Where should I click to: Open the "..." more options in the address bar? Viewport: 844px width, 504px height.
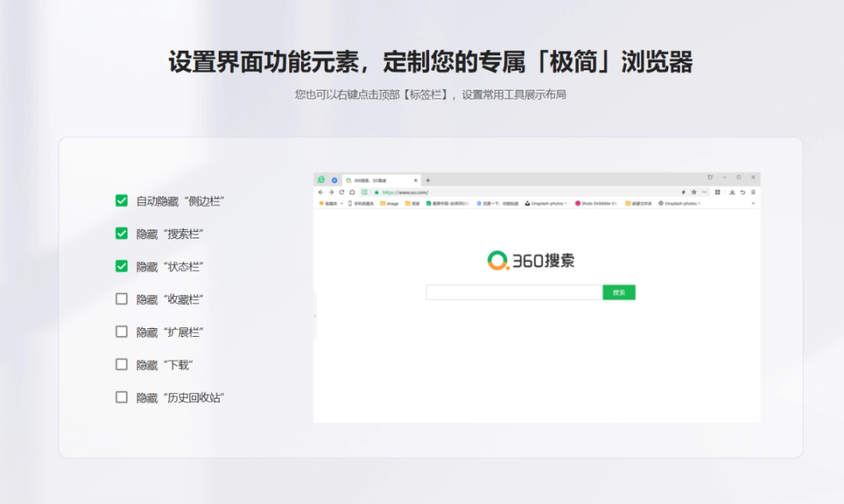(703, 191)
